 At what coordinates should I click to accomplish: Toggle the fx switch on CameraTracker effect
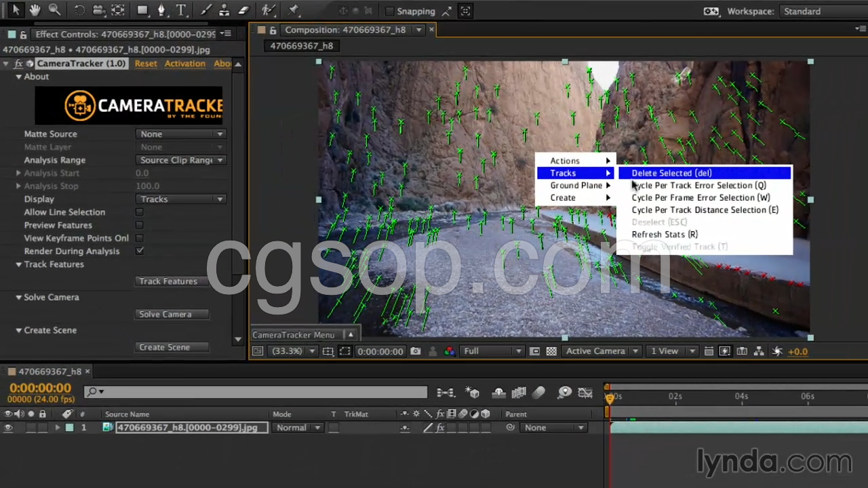(x=19, y=64)
